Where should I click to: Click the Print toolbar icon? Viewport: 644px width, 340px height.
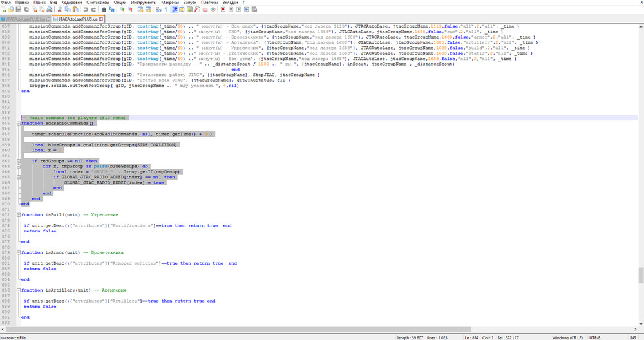(x=50, y=9)
